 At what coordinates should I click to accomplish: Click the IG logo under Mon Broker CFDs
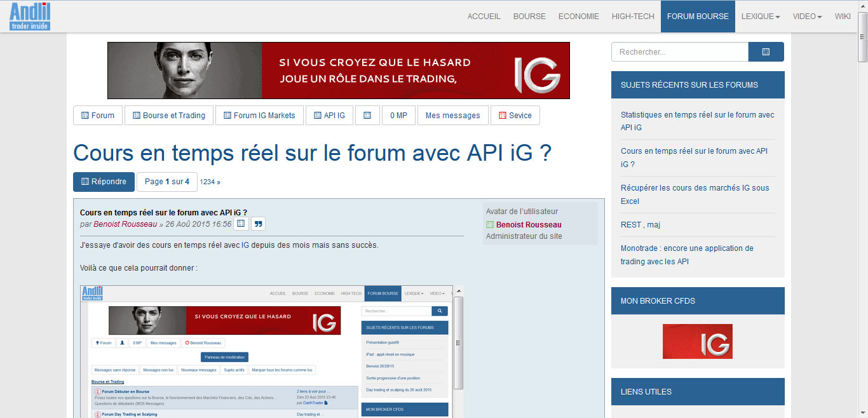pos(698,341)
